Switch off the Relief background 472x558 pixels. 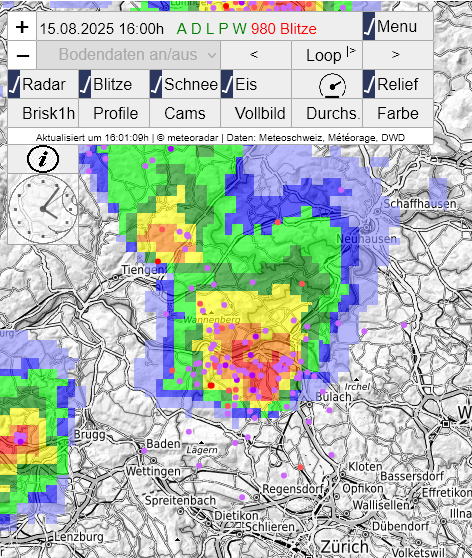pos(398,84)
